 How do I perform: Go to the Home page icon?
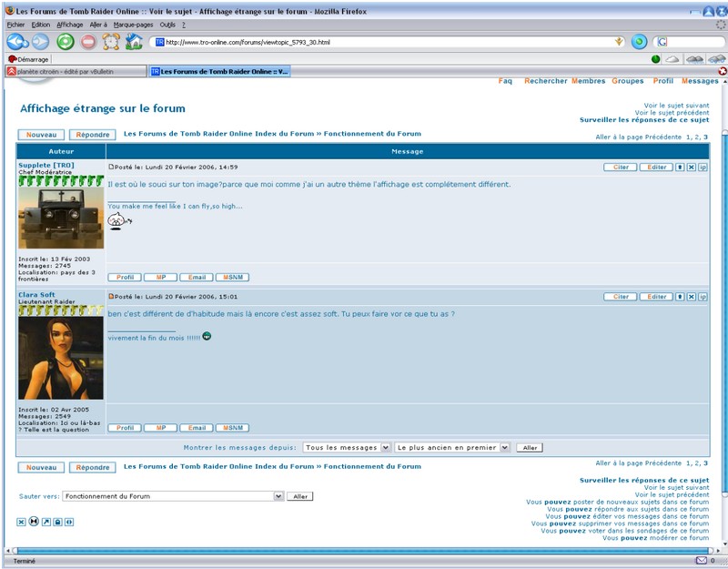(134, 42)
